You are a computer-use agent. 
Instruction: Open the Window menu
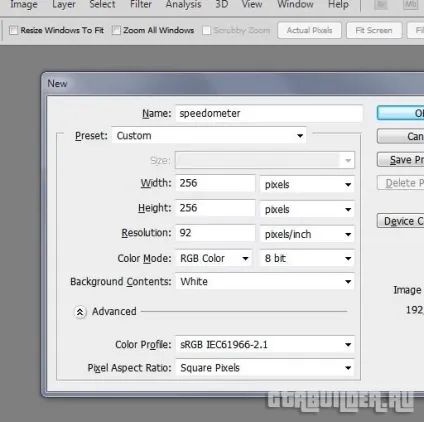point(295,5)
